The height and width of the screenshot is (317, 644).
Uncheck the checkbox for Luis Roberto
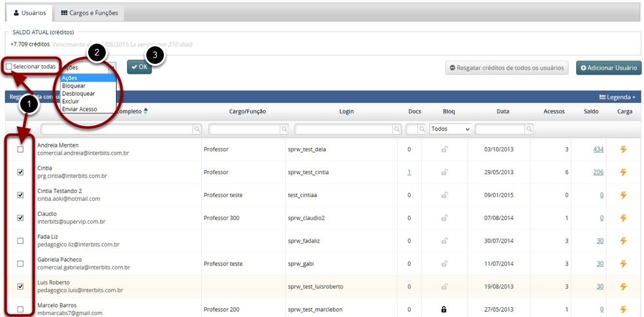coord(20,286)
